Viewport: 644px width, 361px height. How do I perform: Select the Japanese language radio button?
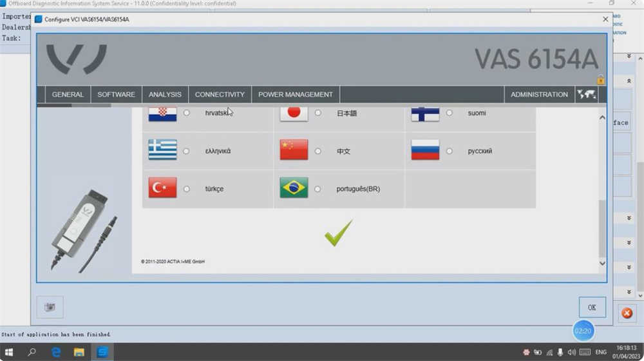pyautogui.click(x=318, y=113)
